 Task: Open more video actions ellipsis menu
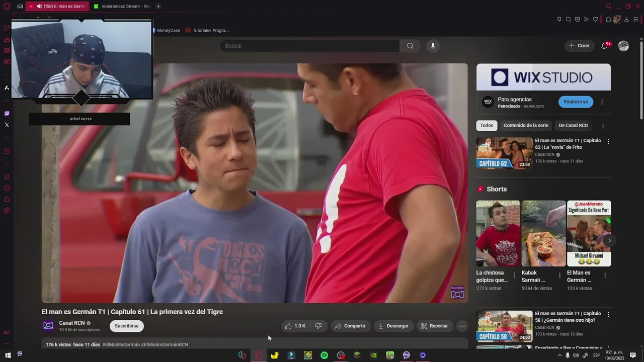(x=462, y=326)
